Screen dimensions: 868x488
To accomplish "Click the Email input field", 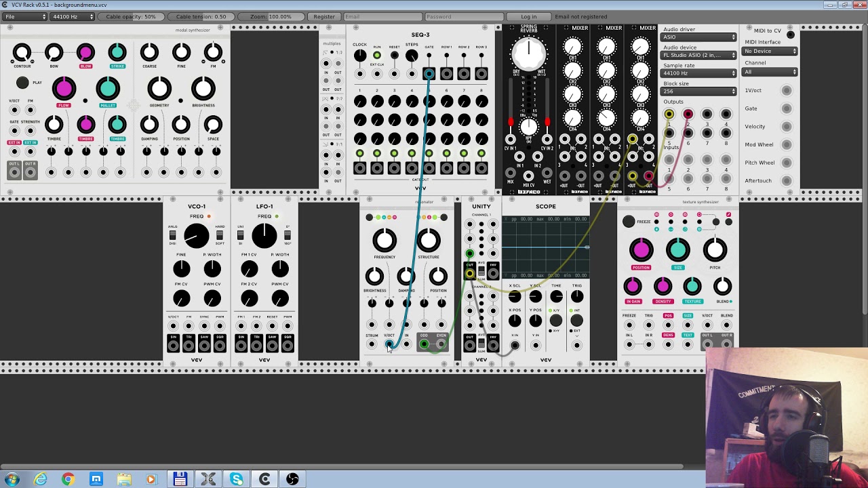I will point(382,16).
